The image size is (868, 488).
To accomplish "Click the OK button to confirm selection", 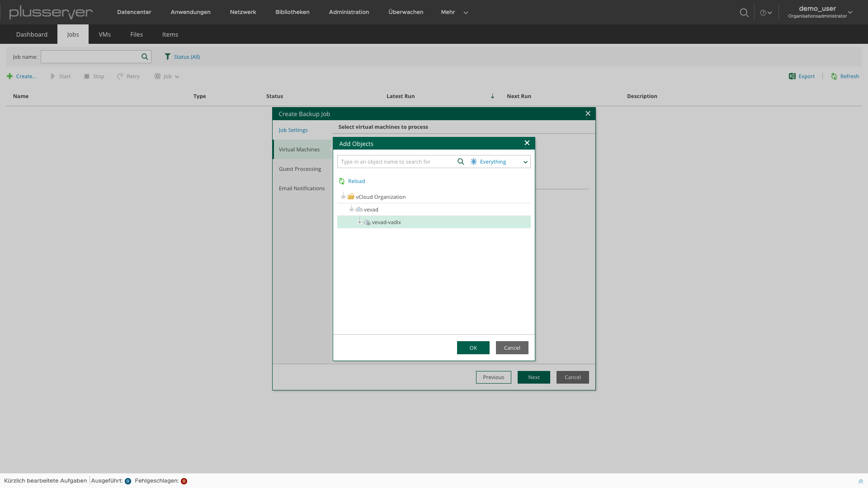I will pos(473,347).
